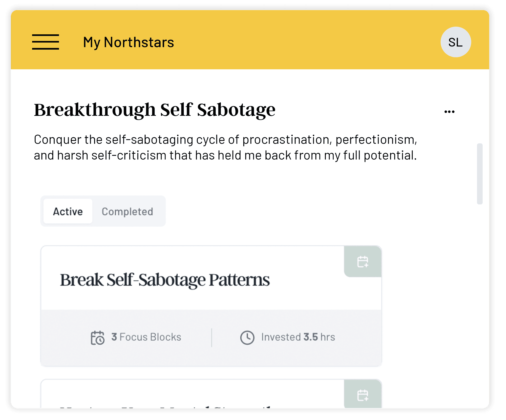Click the Northstar description paragraph
506x420 pixels.
tap(225, 147)
